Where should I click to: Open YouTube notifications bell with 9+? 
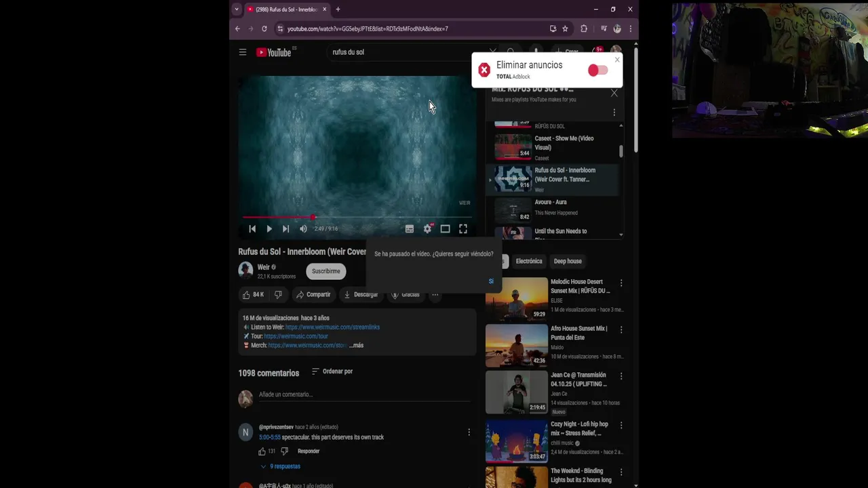coord(597,52)
